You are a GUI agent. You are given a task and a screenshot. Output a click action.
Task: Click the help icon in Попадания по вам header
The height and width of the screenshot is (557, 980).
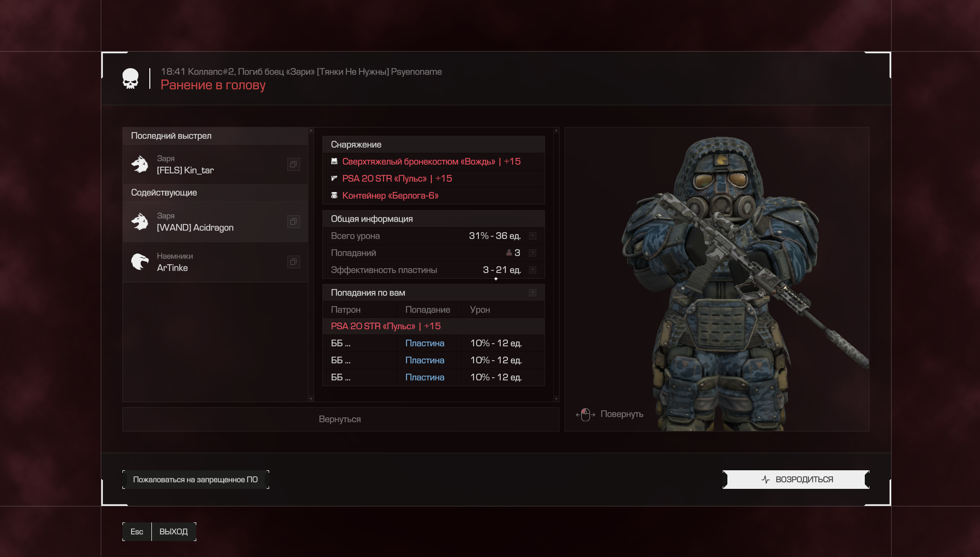tap(533, 293)
